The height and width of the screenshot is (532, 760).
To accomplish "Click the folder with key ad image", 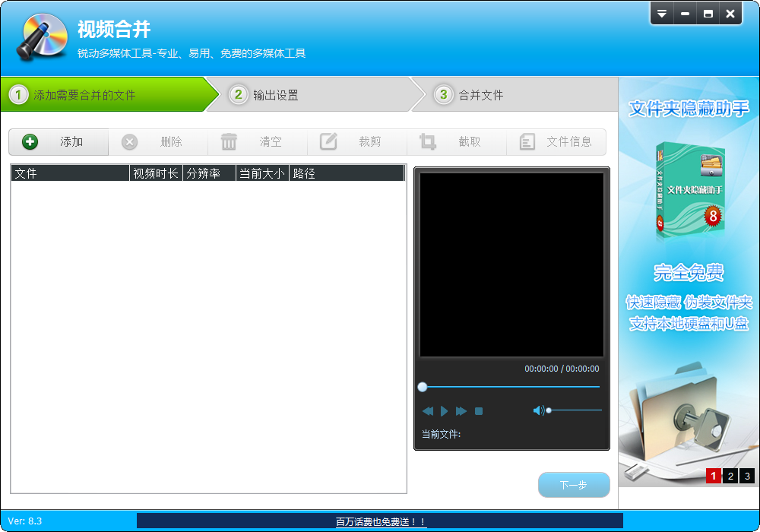I will tap(681, 412).
